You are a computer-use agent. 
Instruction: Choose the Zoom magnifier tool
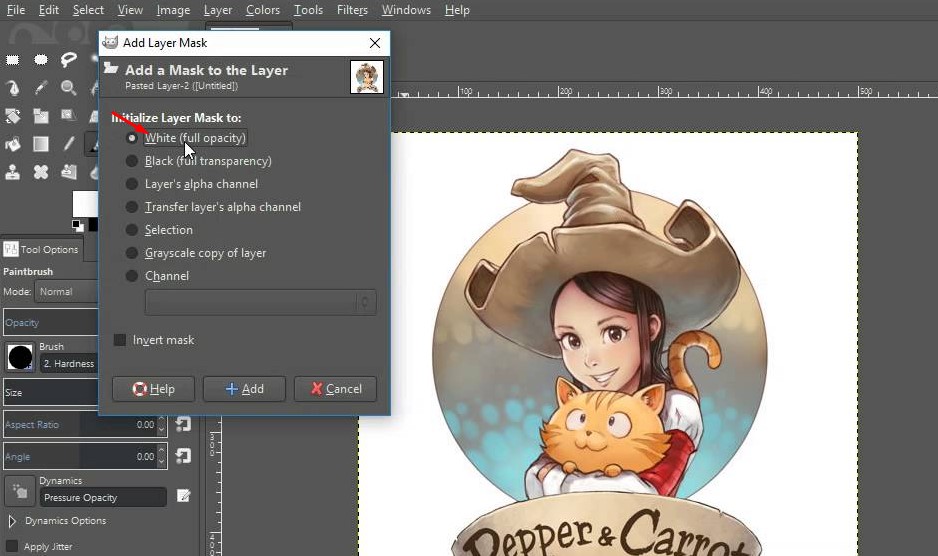[69, 88]
